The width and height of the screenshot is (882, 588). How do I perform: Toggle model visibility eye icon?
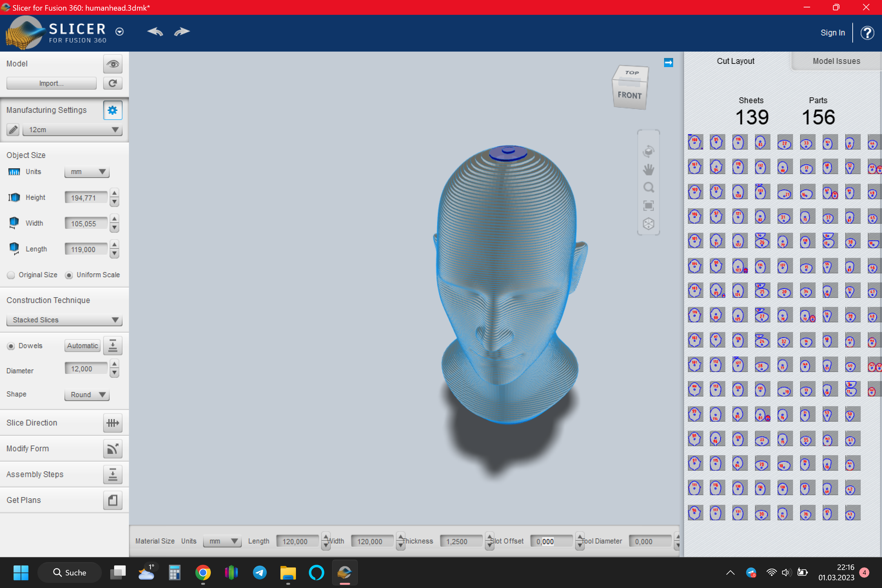pos(113,64)
